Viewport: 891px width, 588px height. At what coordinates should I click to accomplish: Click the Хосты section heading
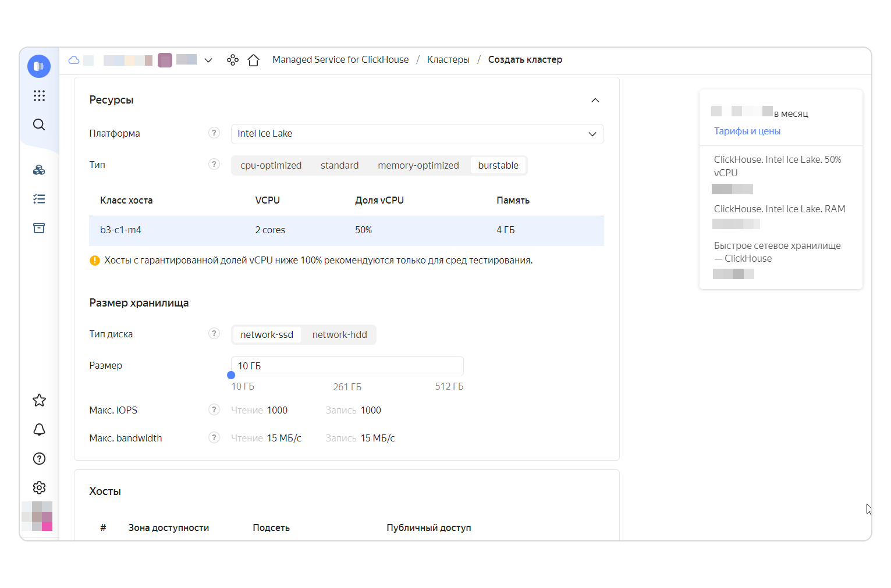click(105, 491)
